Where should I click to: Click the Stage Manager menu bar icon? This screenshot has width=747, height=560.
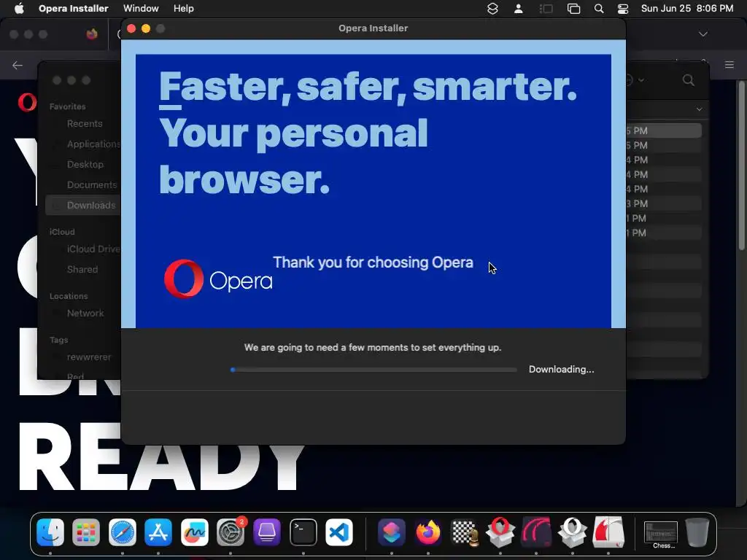pos(546,9)
